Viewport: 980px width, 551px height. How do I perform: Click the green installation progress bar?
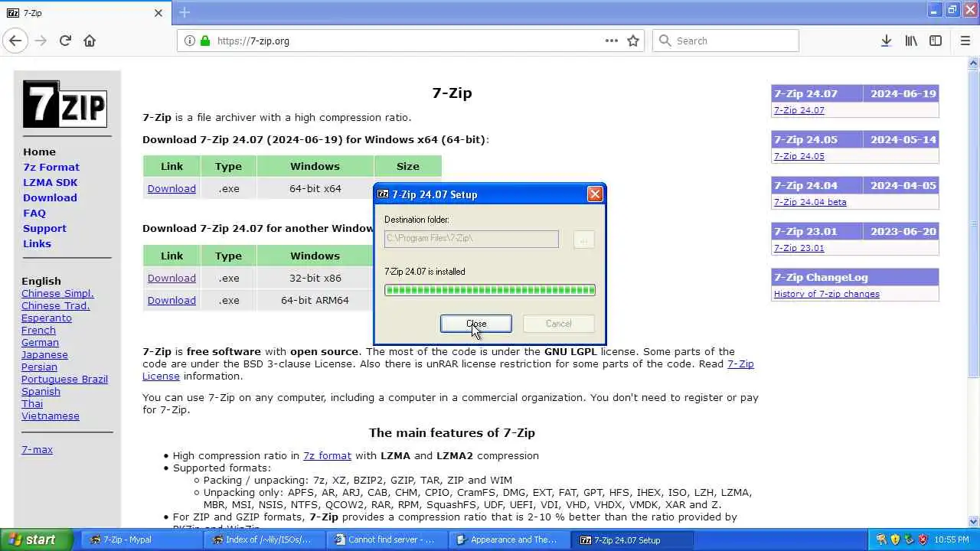point(490,290)
